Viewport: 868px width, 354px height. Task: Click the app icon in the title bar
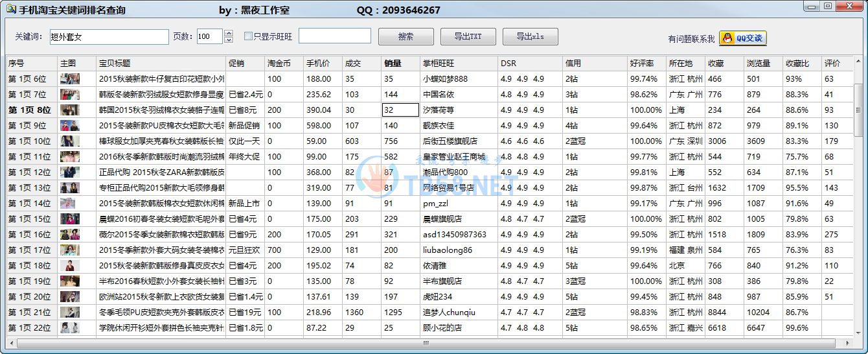tap(10, 10)
